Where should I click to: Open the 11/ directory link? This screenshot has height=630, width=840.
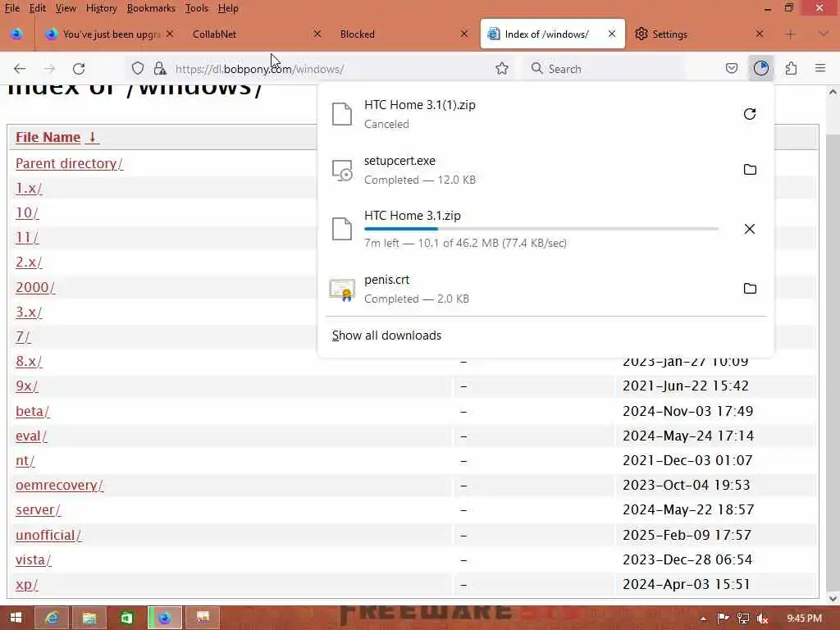27,237
